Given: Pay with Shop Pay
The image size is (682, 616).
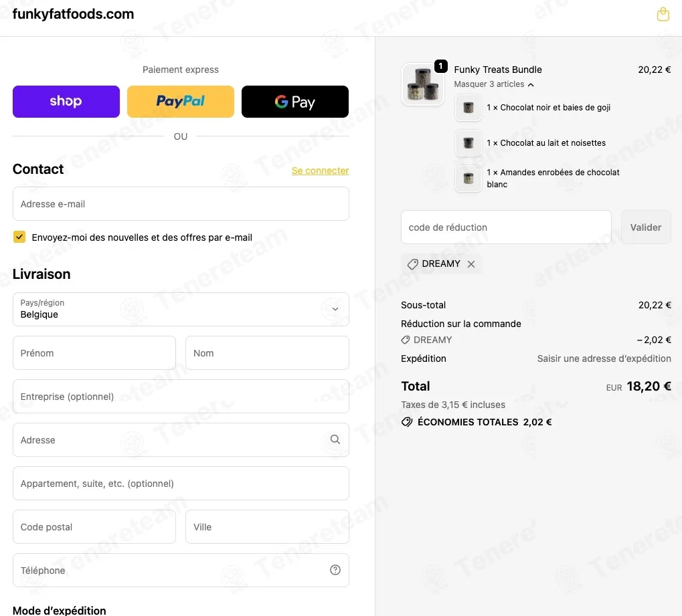Looking at the screenshot, I should tap(66, 102).
